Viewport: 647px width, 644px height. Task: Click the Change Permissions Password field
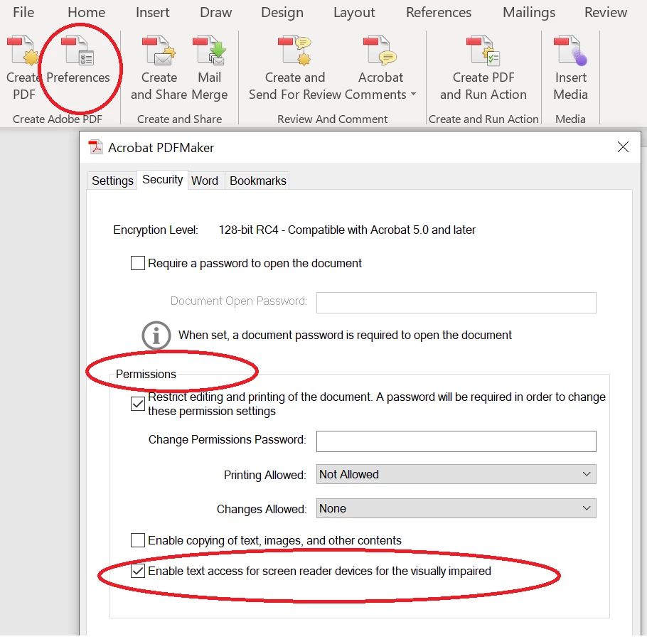(456, 441)
